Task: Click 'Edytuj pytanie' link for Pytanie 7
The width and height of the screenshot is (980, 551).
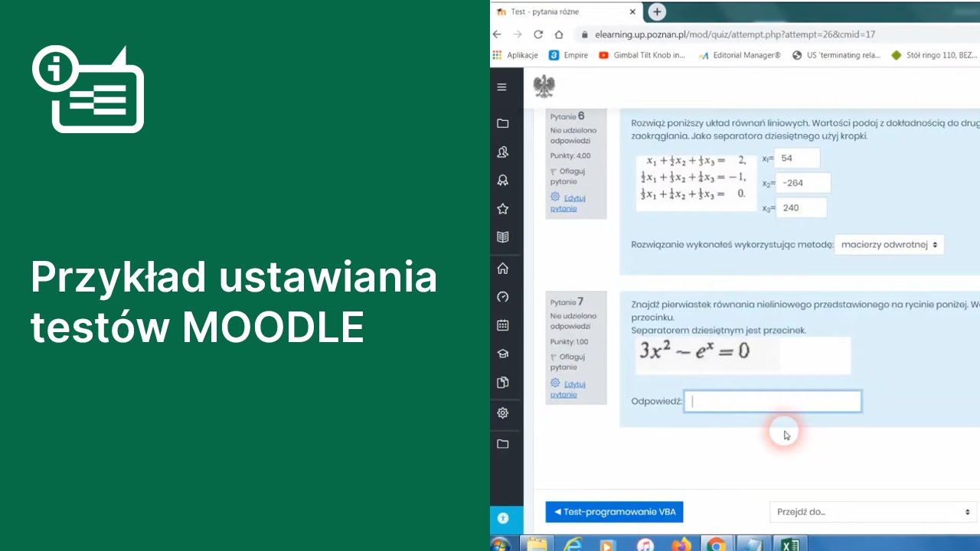Action: (x=570, y=389)
